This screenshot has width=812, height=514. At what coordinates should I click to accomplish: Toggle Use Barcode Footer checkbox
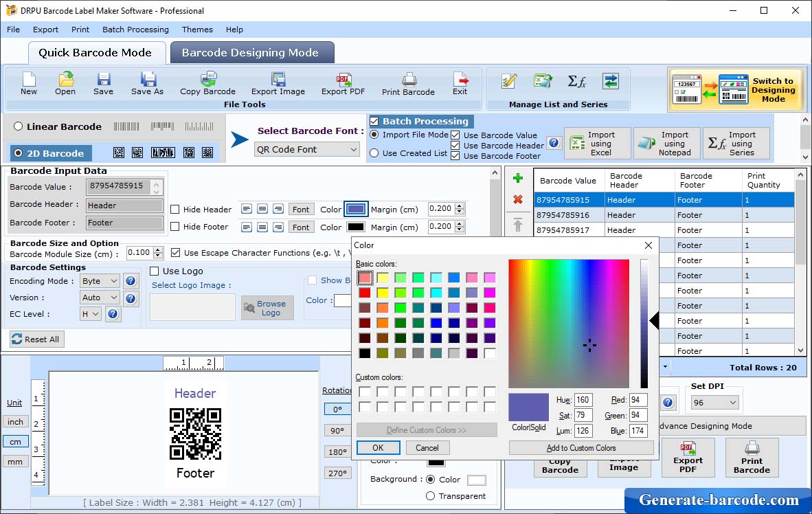coord(455,156)
